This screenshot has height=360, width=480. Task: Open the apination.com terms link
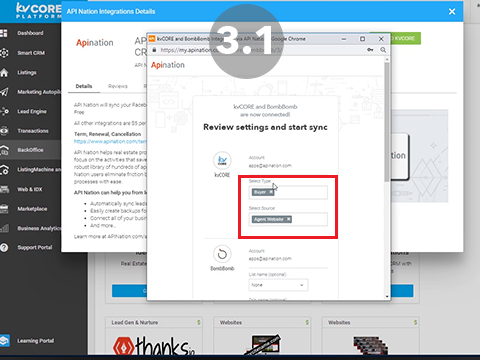110,141
